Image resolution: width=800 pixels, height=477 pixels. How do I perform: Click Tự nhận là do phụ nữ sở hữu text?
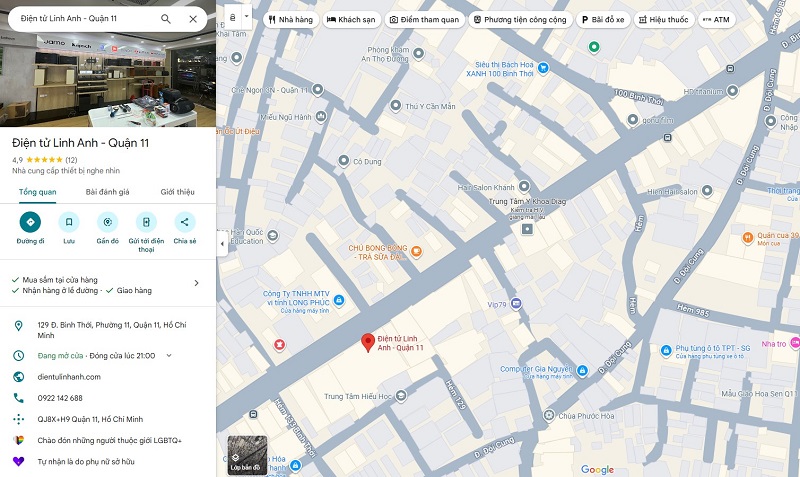coord(86,461)
